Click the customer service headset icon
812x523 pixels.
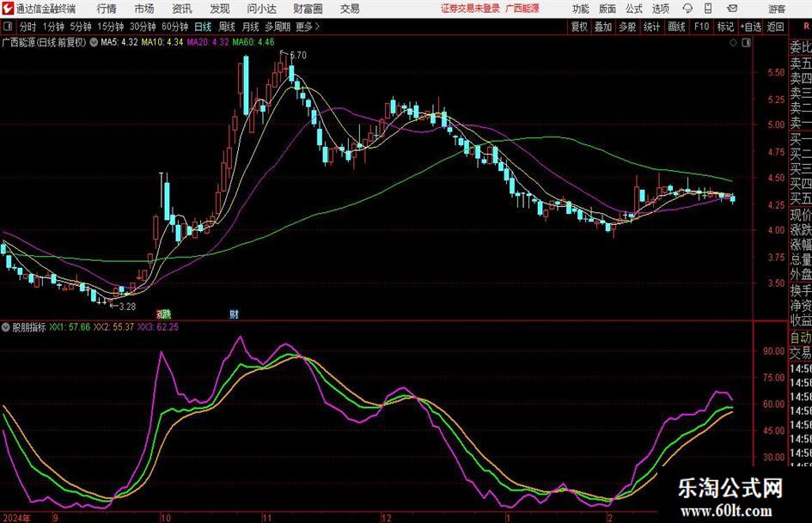[x=687, y=9]
